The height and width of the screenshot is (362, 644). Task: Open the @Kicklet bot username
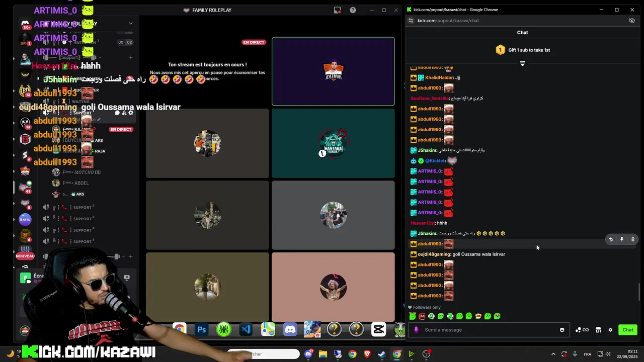click(435, 161)
